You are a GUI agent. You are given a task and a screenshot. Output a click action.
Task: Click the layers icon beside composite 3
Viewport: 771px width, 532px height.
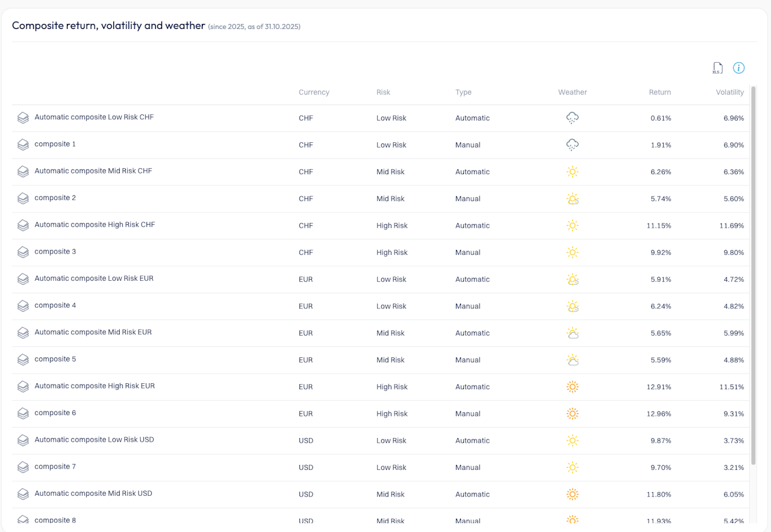(x=23, y=252)
